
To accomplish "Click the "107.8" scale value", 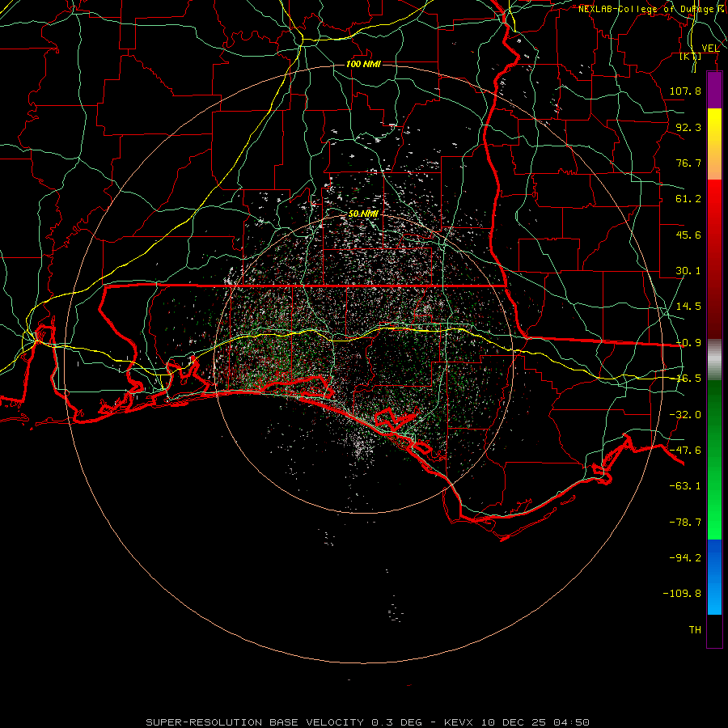I will (x=685, y=91).
